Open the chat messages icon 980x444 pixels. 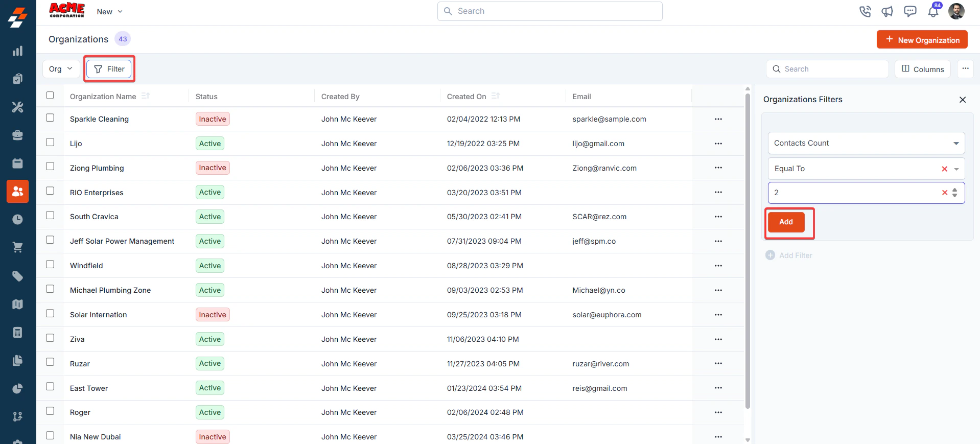click(910, 11)
